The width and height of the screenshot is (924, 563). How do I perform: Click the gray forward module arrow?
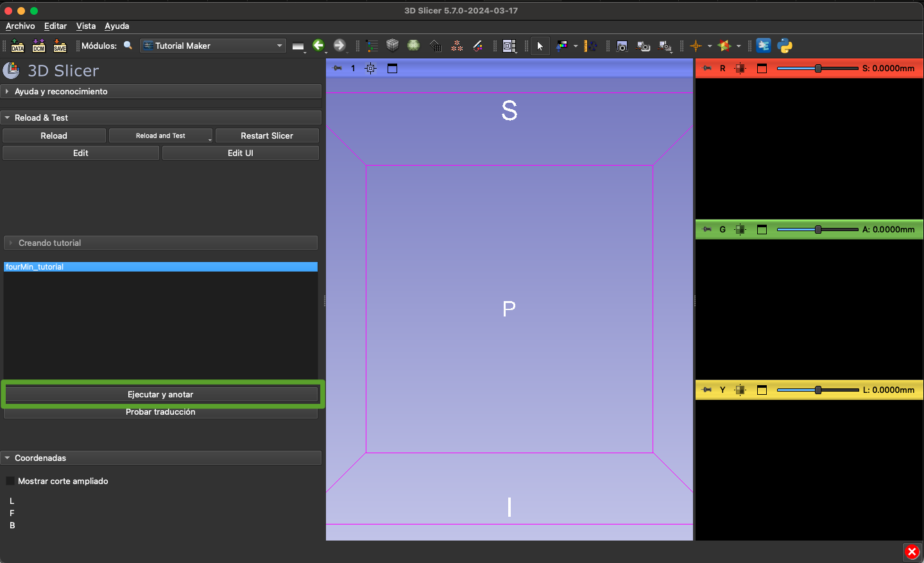[339, 46]
